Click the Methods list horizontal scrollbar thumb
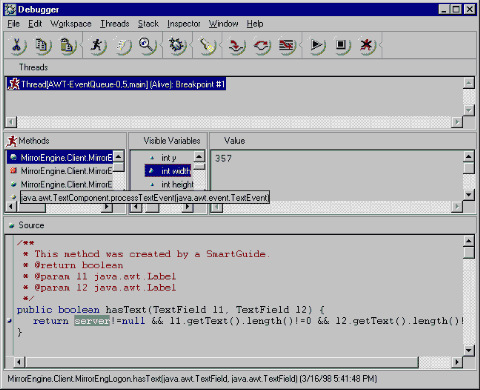 click(31, 207)
